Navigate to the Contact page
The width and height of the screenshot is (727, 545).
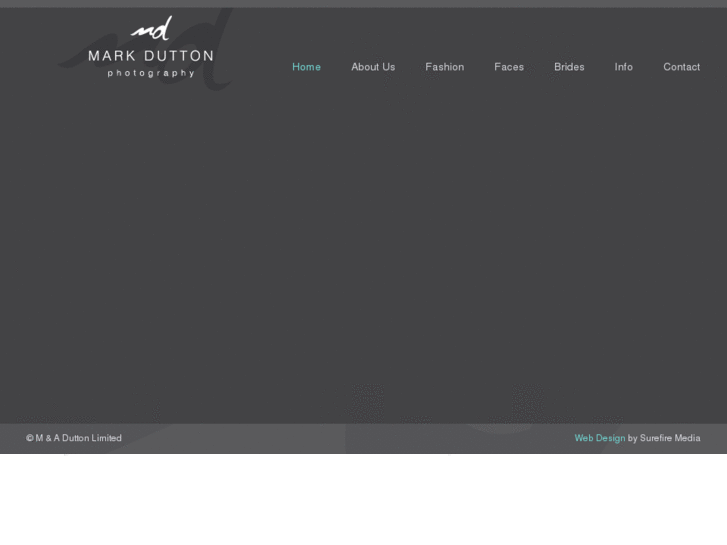point(682,67)
